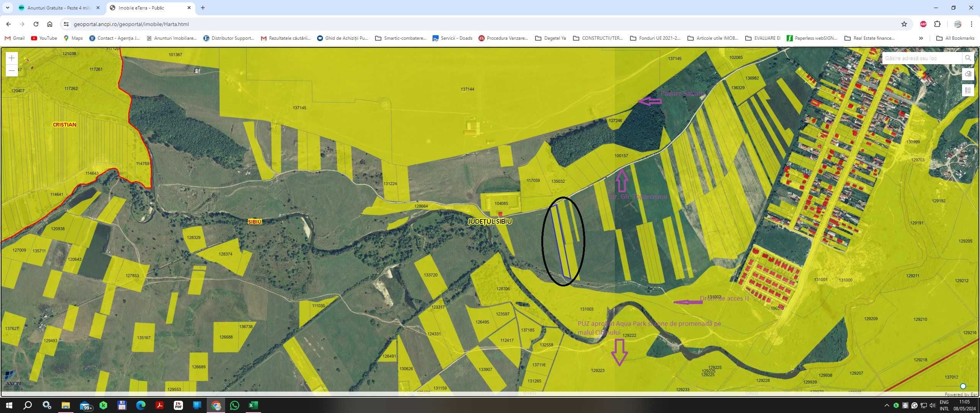980x413 pixels.
Task: Open WhatsApp from the taskbar
Action: [x=235, y=405]
